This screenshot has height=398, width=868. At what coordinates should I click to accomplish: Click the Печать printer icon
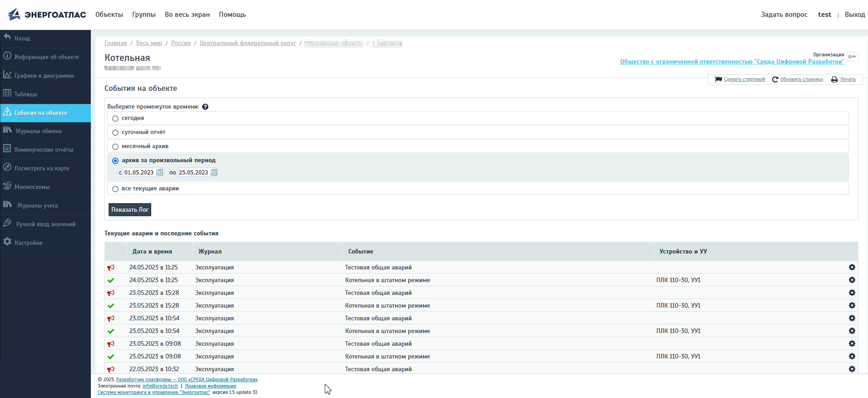click(x=834, y=80)
